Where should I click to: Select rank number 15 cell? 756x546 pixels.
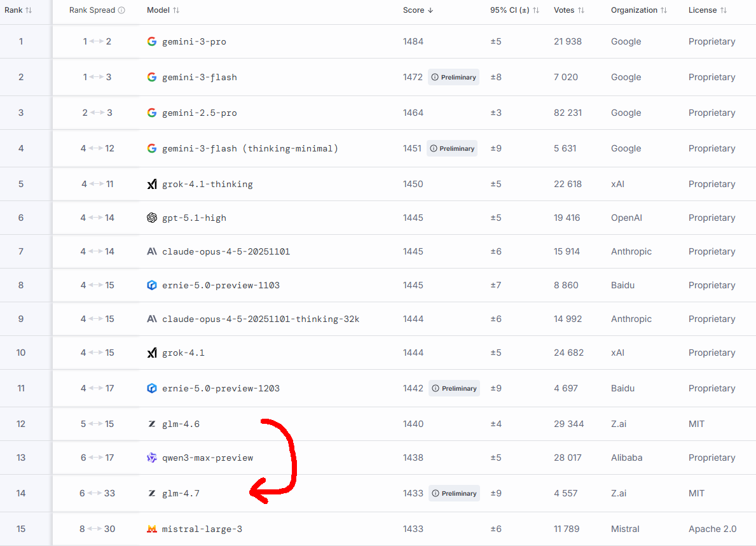click(21, 529)
